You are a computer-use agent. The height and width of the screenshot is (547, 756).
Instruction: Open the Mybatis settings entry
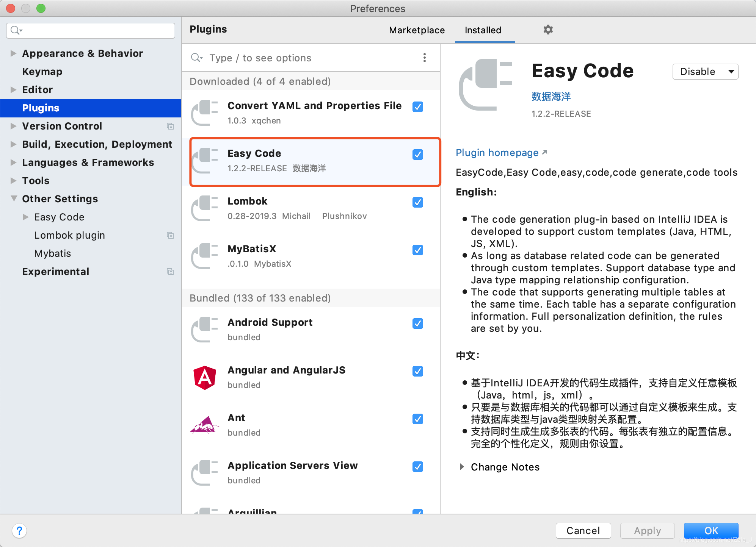[53, 253]
